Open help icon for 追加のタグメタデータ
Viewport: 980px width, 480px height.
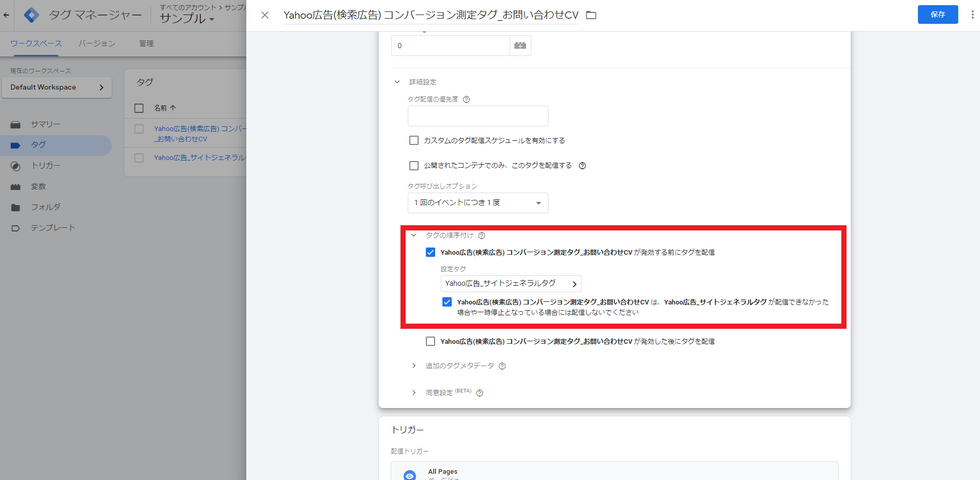click(502, 366)
